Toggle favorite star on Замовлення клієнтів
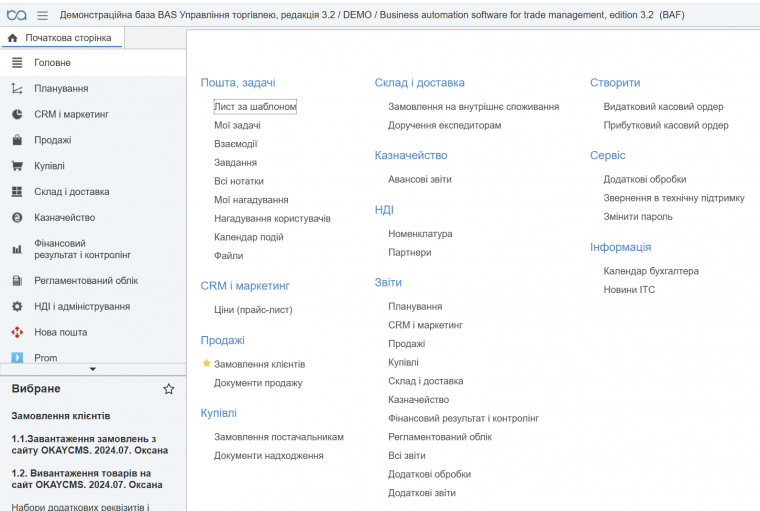 (x=207, y=364)
